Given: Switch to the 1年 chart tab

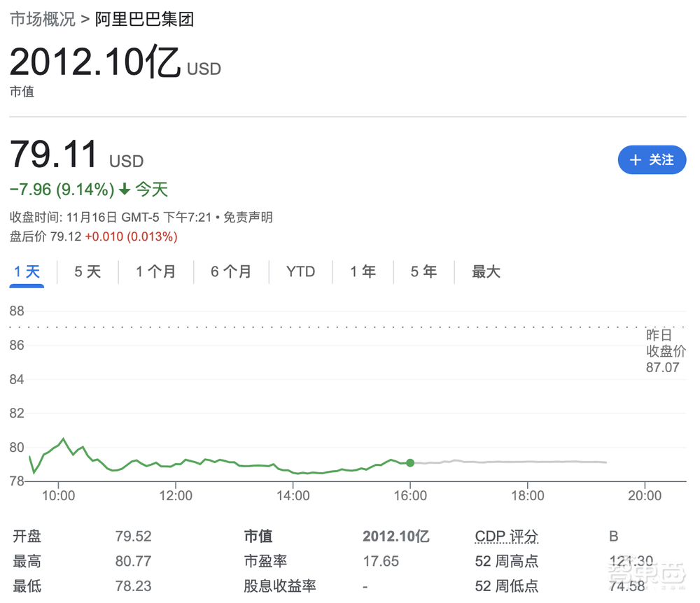Looking at the screenshot, I should click(x=363, y=271).
